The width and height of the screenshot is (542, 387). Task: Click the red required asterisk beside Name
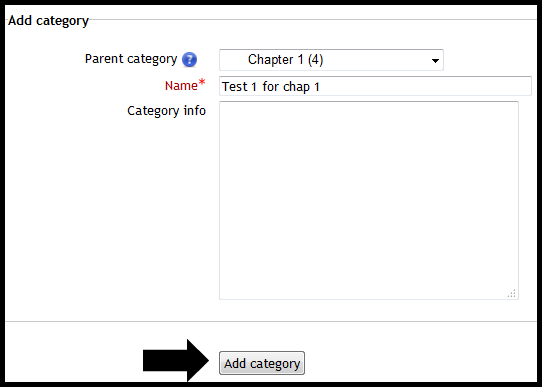click(x=202, y=83)
